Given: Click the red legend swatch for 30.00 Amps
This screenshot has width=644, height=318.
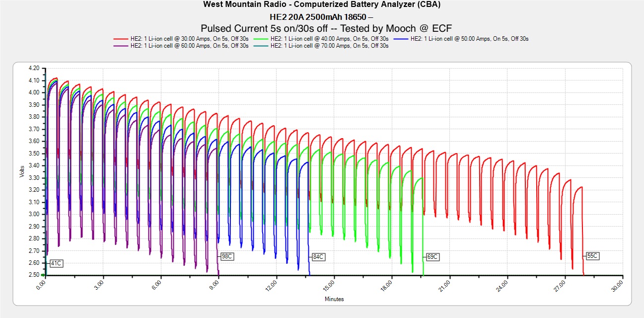Looking at the screenshot, I should coord(121,39).
